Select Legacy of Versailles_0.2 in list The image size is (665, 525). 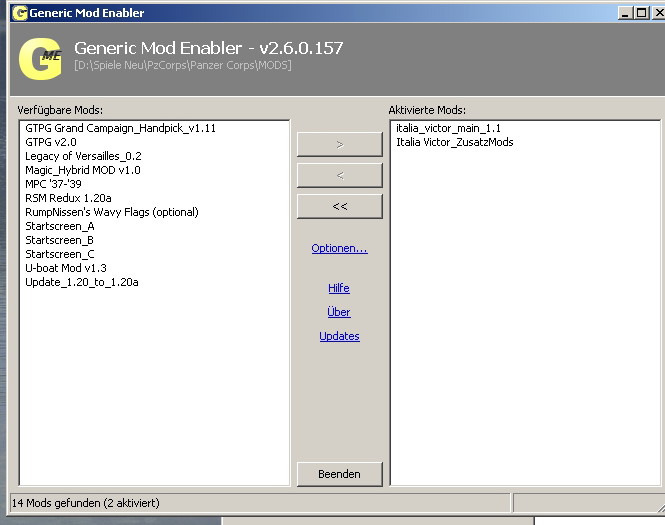83,156
